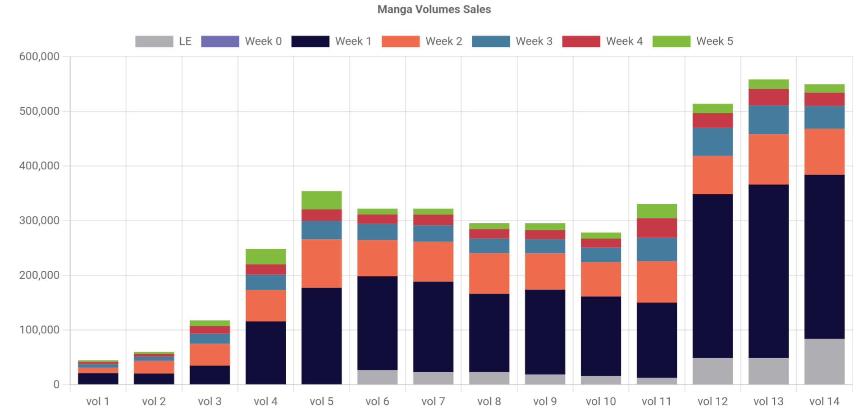The height and width of the screenshot is (411, 868).
Task: Select the vol 14 LE gray segment
Action: click(825, 361)
